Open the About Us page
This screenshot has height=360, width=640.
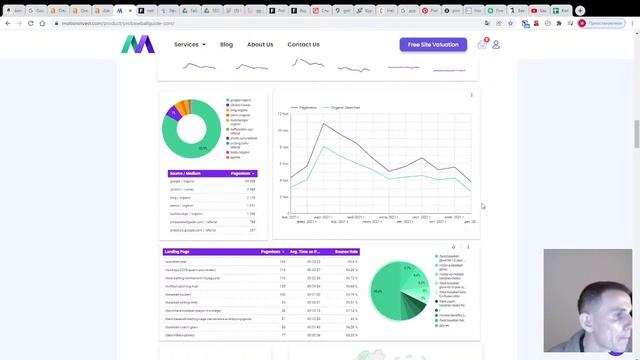(260, 44)
